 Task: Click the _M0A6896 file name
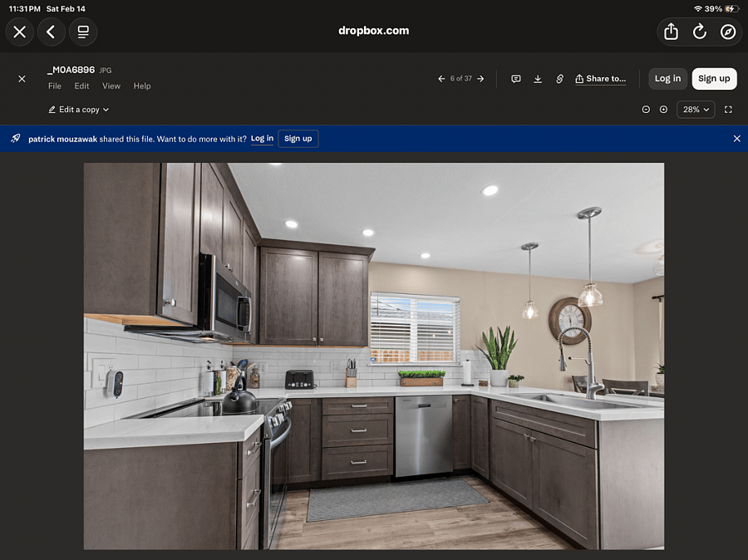(x=71, y=70)
